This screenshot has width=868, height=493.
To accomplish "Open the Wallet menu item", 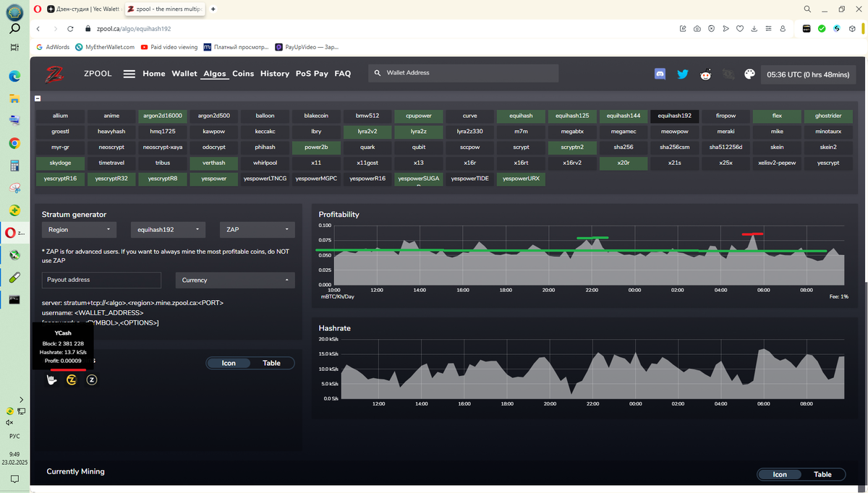I will 184,74.
